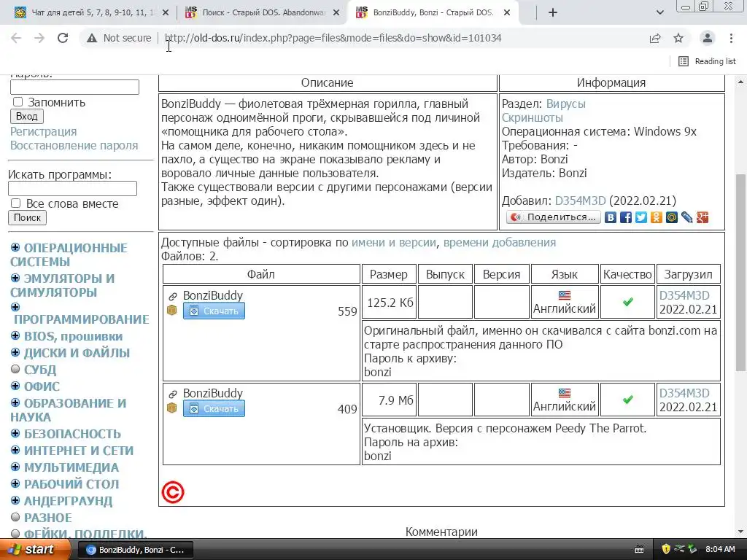747x560 pixels.
Task: Close the Поиск - Старый DOS tab
Action: pyautogui.click(x=336, y=13)
